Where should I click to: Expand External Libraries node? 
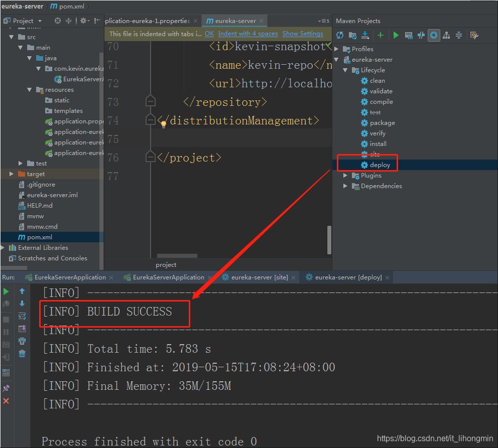pyautogui.click(x=3, y=248)
